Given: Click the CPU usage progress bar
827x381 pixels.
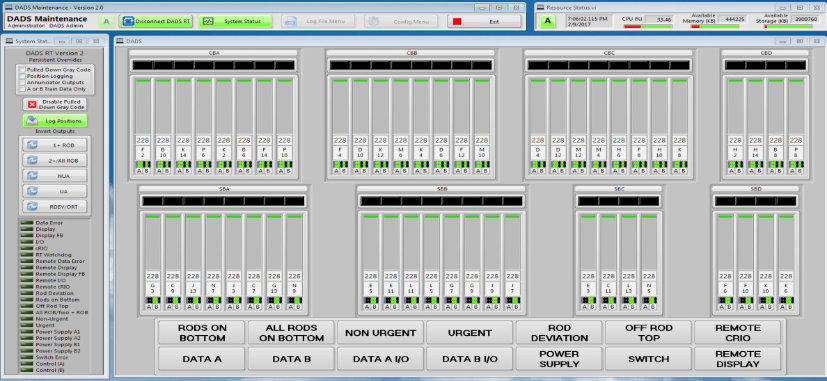Looking at the screenshot, I should click(648, 26).
